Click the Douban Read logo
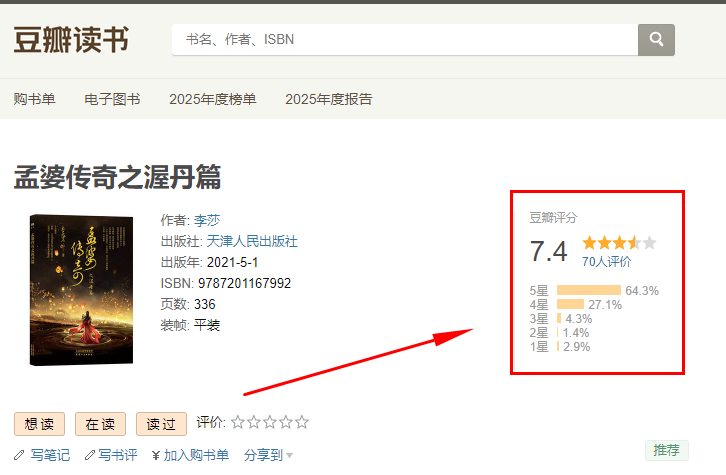 point(71,40)
